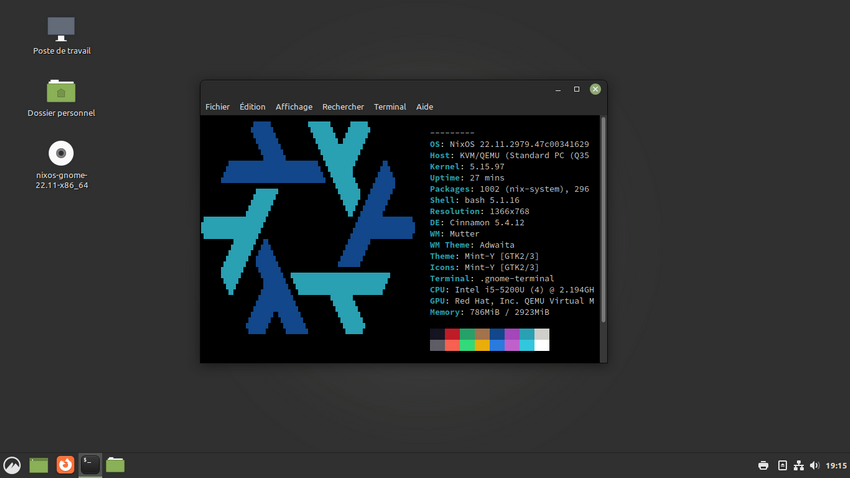Click the show desktop icon in panel
The width and height of the screenshot is (850, 478).
(x=38, y=465)
